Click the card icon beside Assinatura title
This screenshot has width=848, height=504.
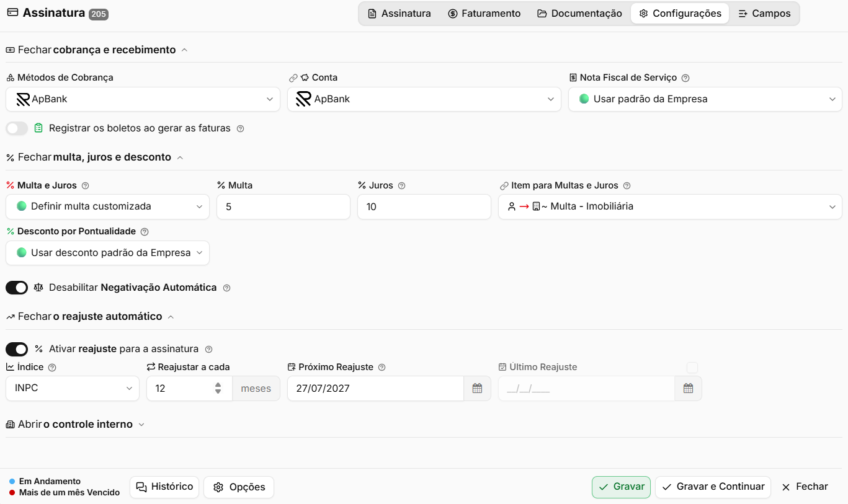point(12,12)
